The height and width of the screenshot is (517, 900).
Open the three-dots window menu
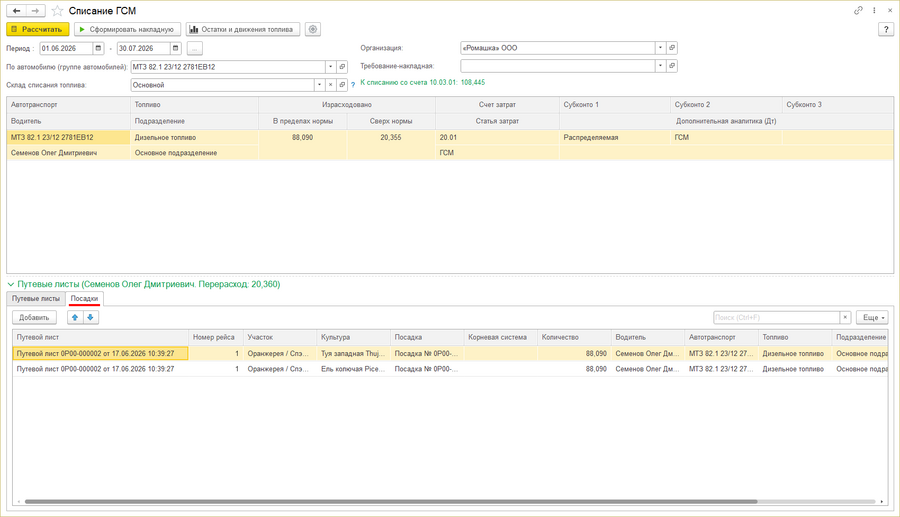click(874, 10)
